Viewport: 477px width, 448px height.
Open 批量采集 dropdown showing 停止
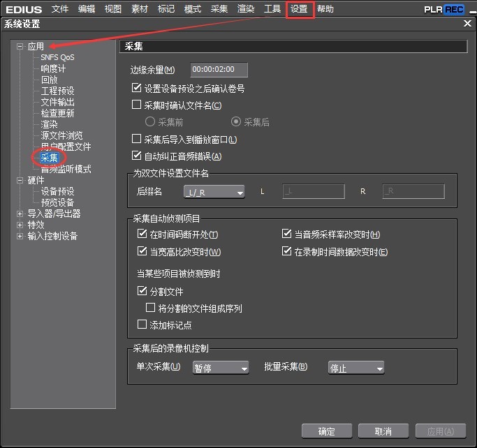point(356,368)
